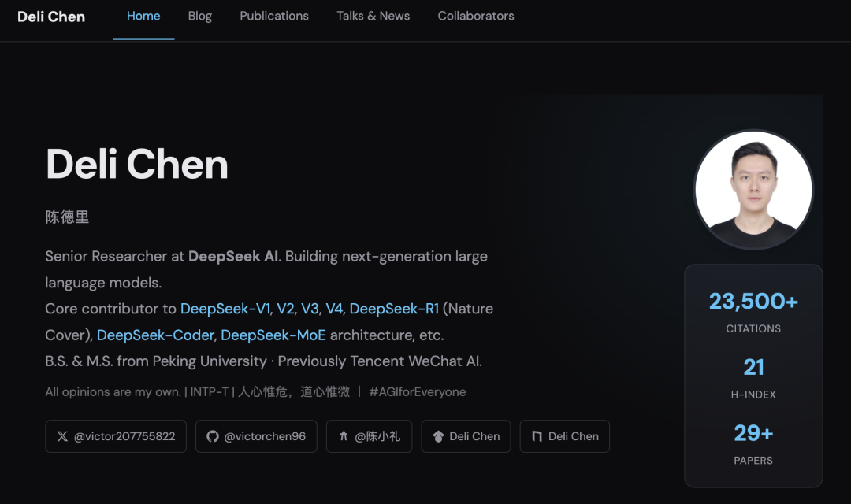Open the DeepSeek-V1 link
Viewport: 851px width, 504px height.
225,309
